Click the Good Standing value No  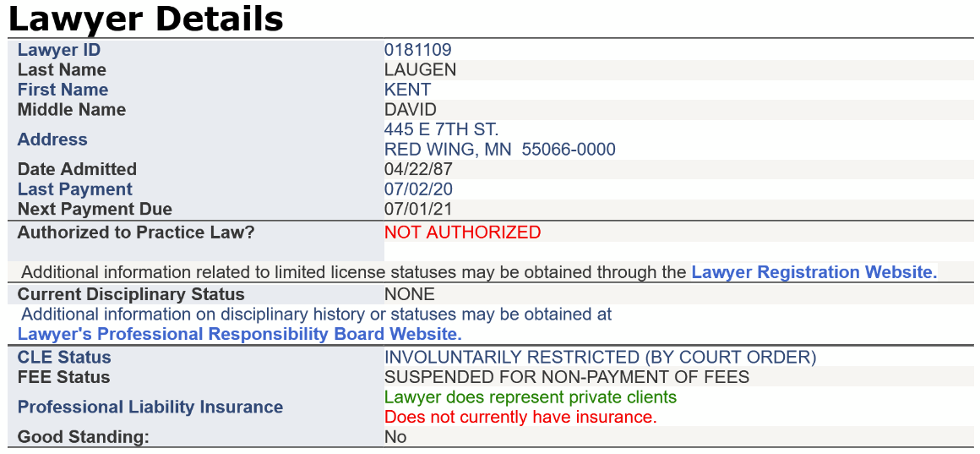(x=395, y=437)
